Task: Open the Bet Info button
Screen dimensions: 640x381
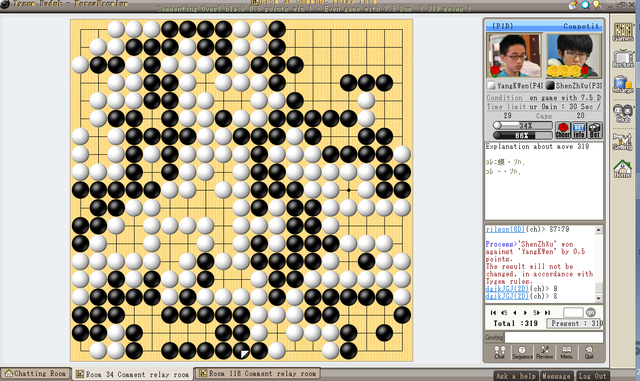Action: tap(579, 130)
